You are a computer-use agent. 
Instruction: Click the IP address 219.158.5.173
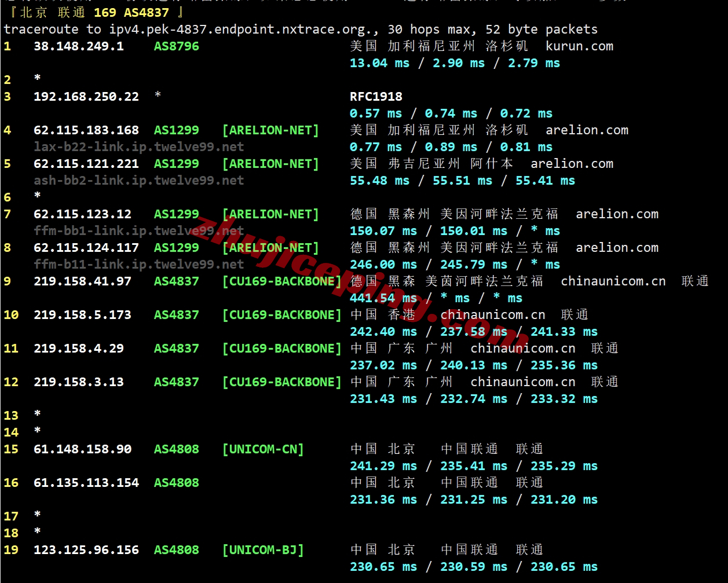click(x=83, y=315)
